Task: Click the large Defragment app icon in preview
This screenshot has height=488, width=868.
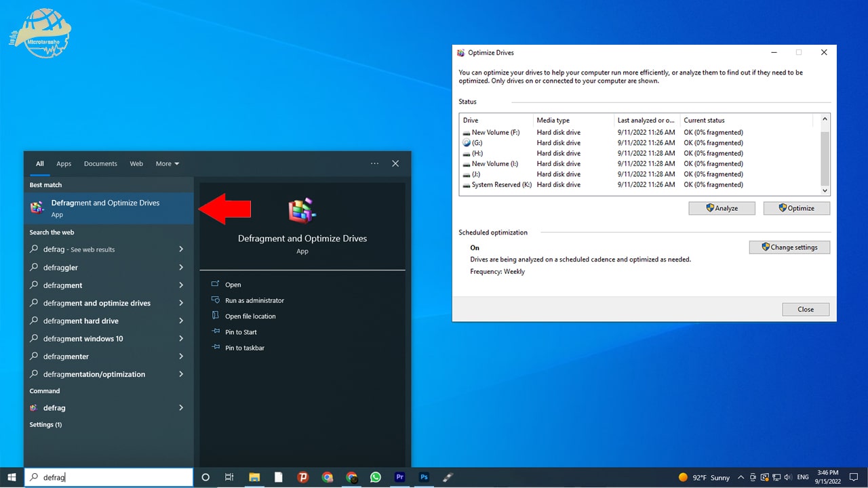Action: coord(302,211)
